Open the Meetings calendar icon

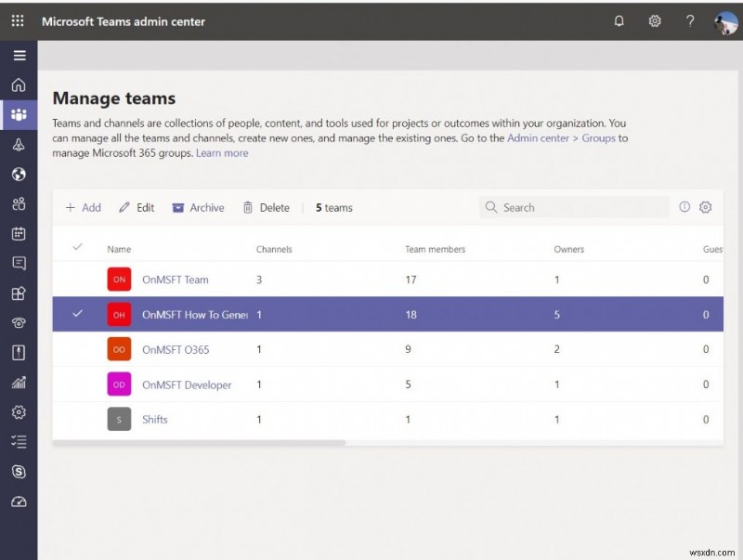(x=19, y=233)
